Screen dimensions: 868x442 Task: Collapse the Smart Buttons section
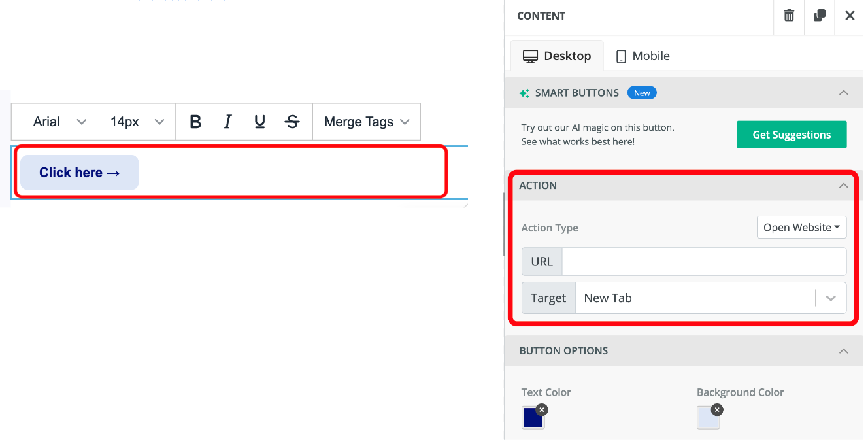[x=844, y=93]
